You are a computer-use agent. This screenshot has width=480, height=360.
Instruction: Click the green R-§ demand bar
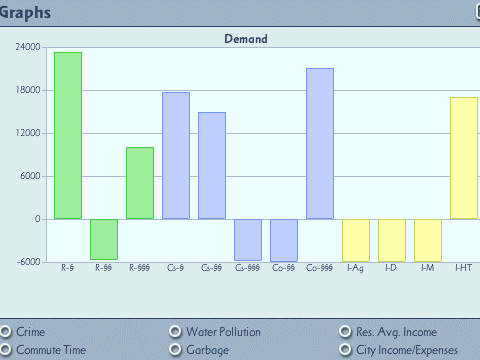coord(68,136)
